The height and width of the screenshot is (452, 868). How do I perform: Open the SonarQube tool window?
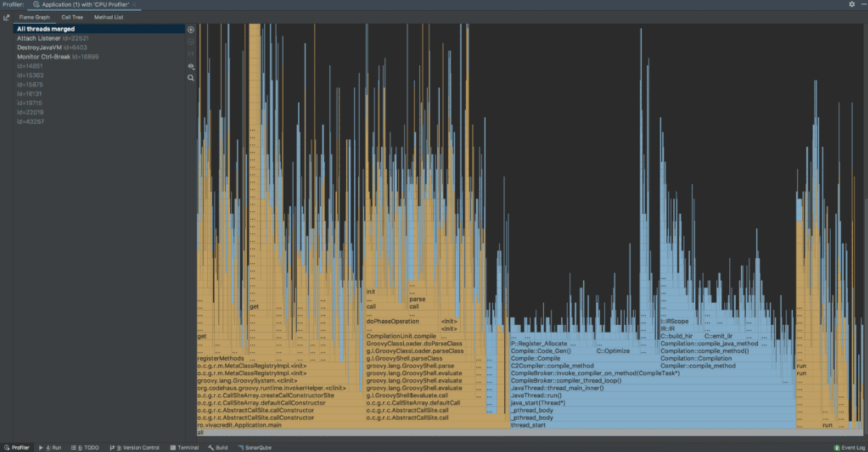click(x=255, y=447)
